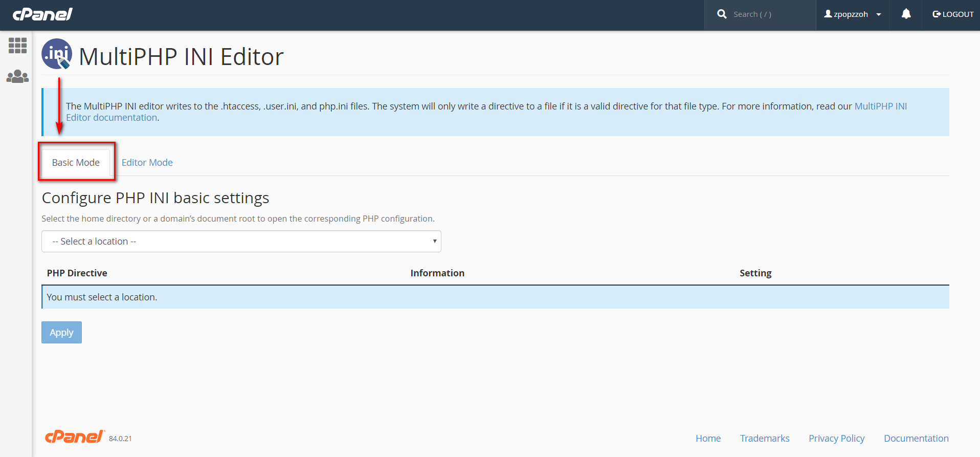Click the 'Configure PHP INI basic settings' heading

pos(155,198)
